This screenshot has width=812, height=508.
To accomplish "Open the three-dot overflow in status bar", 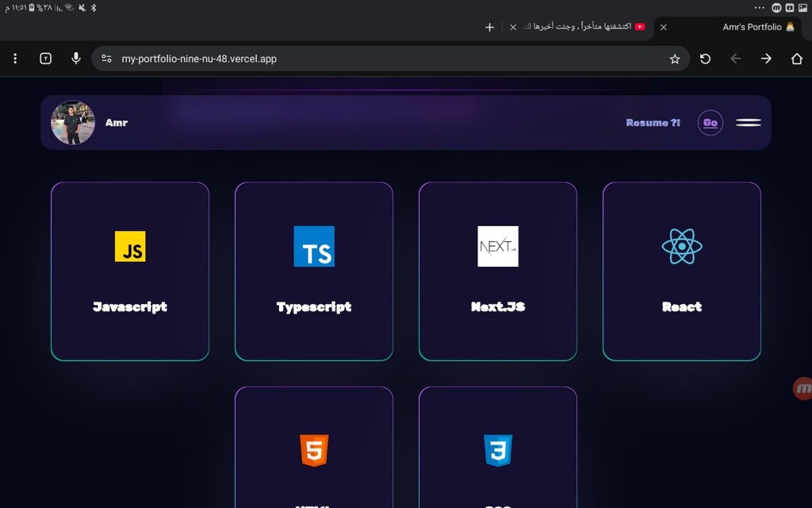I will [x=759, y=7].
